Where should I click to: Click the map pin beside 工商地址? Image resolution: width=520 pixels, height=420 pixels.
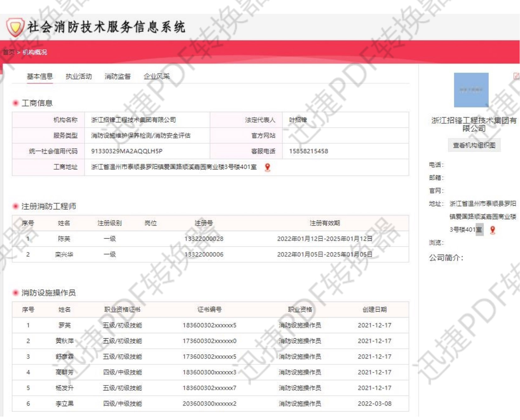pos(267,167)
